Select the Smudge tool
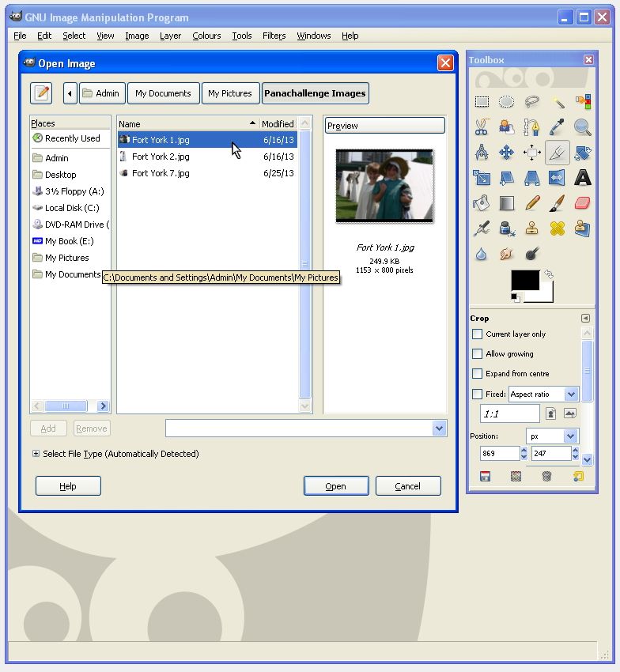This screenshot has height=672, width=620. pyautogui.click(x=506, y=254)
